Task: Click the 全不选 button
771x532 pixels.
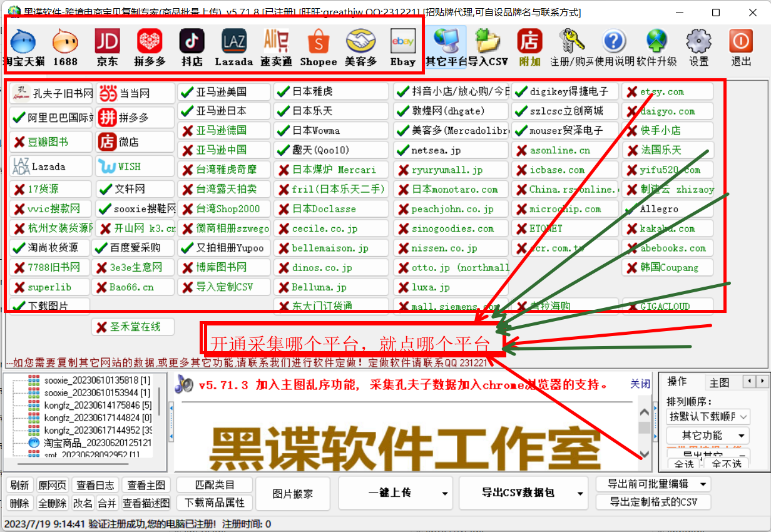Action: click(x=727, y=464)
